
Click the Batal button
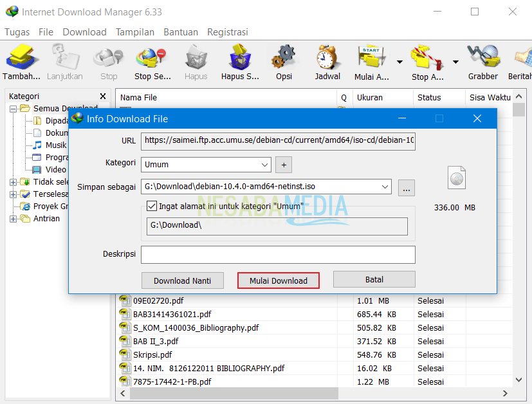pos(374,279)
